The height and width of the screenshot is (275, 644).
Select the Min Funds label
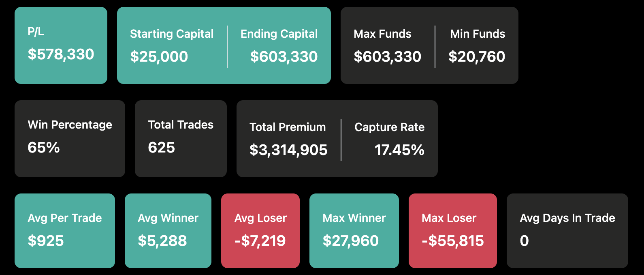pyautogui.click(x=478, y=34)
